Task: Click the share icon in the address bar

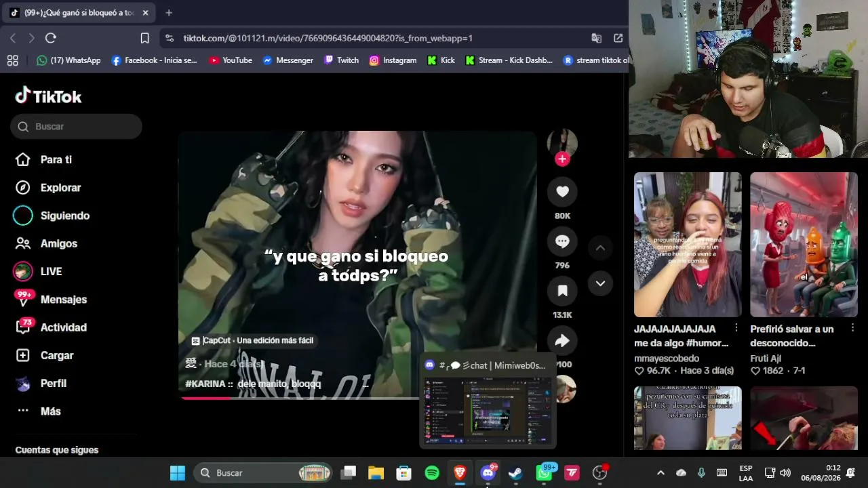Action: (x=618, y=38)
